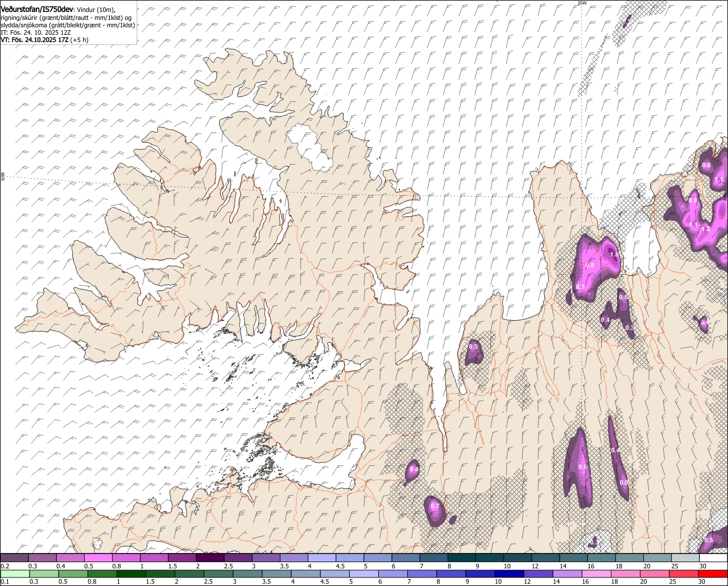
Task: Select the dark teal 8–9 snow legend swatch
Action: [462, 558]
